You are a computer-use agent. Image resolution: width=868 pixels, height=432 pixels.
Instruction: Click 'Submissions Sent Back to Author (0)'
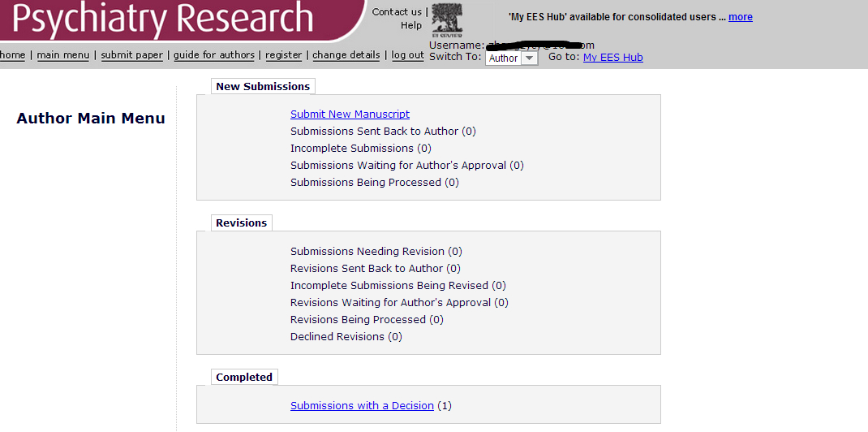[x=383, y=132]
